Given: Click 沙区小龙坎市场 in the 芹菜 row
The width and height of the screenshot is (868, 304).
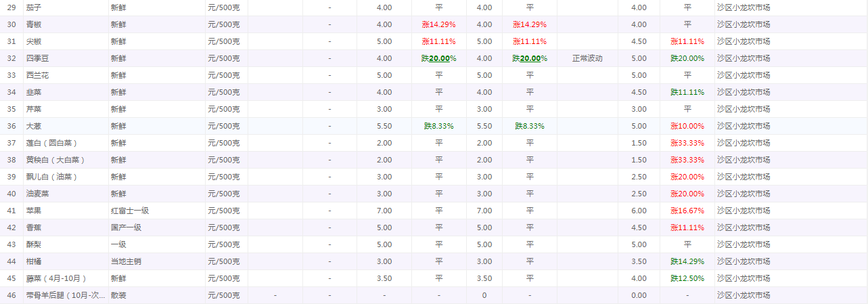Looking at the screenshot, I should 744,109.
